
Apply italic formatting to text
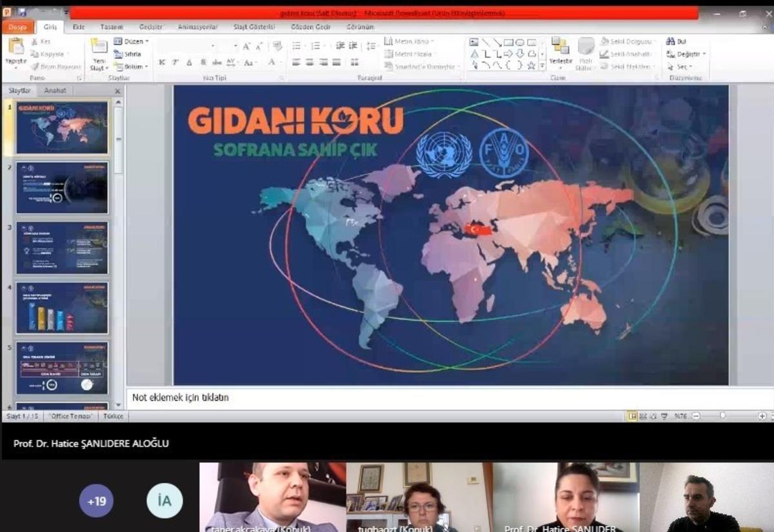click(174, 63)
